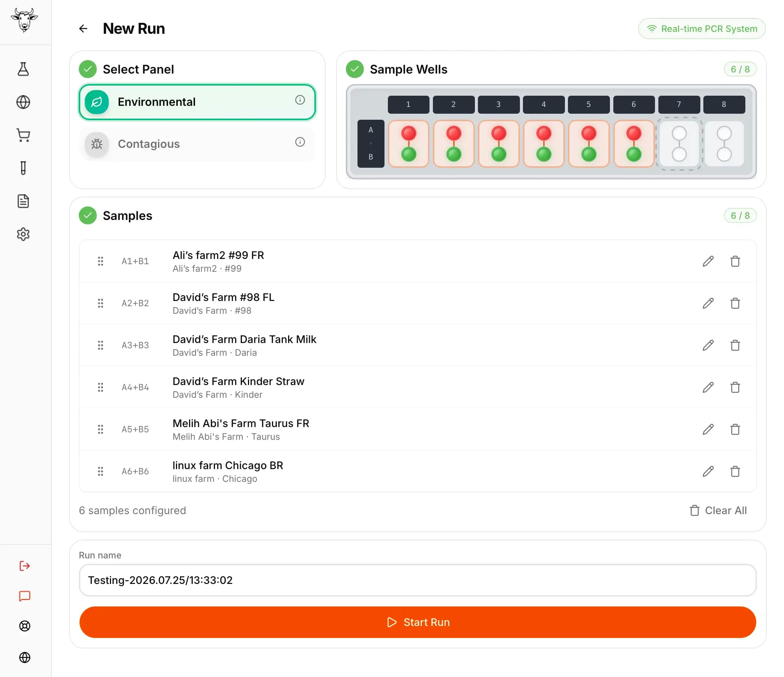Select the Contagious panel

pos(197,144)
